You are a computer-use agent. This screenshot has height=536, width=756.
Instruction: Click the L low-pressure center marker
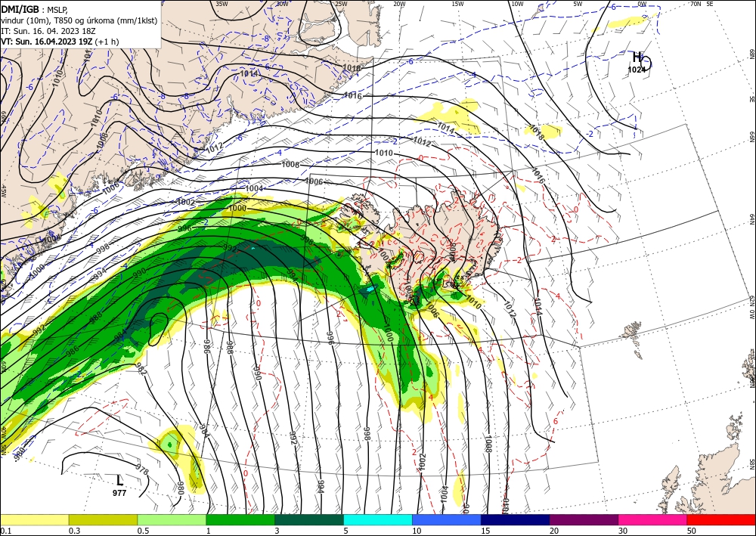click(119, 481)
